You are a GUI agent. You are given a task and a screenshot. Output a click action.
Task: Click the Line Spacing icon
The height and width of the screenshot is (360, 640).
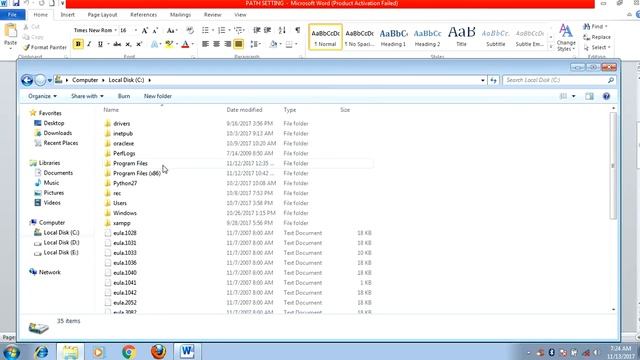[254, 44]
